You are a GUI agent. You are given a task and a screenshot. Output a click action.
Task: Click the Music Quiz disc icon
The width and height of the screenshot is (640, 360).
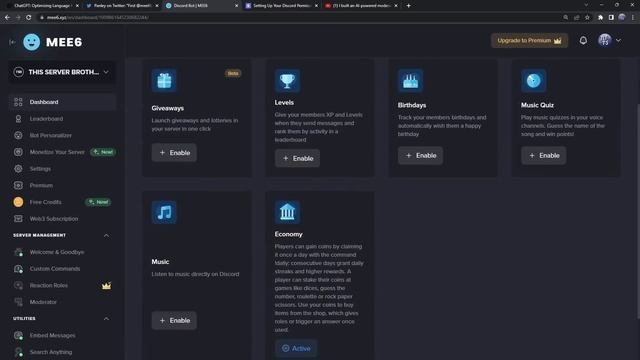pyautogui.click(x=533, y=81)
